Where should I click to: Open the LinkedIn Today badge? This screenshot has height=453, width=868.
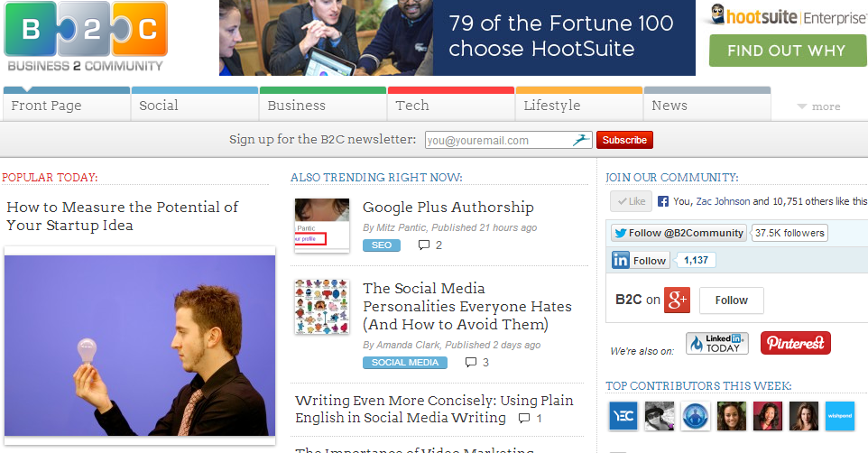point(717,343)
